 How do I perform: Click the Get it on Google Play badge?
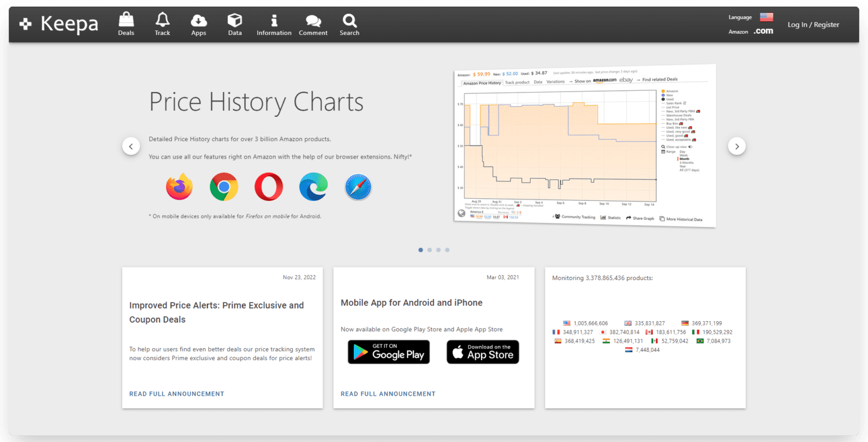[388, 352]
